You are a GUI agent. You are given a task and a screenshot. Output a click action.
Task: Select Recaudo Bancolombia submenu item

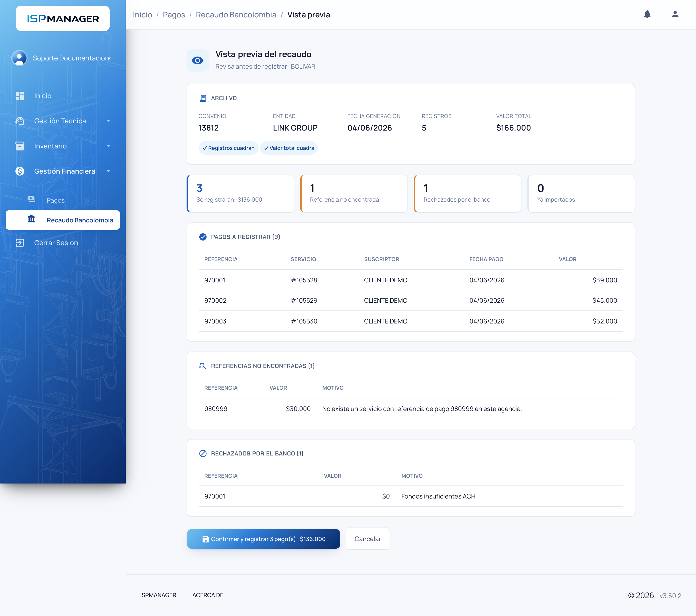coord(63,220)
